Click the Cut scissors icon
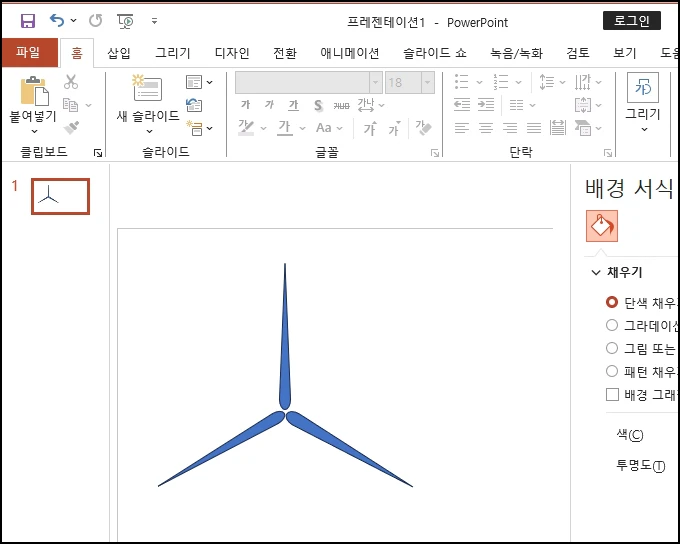This screenshot has width=680, height=544. coord(71,82)
